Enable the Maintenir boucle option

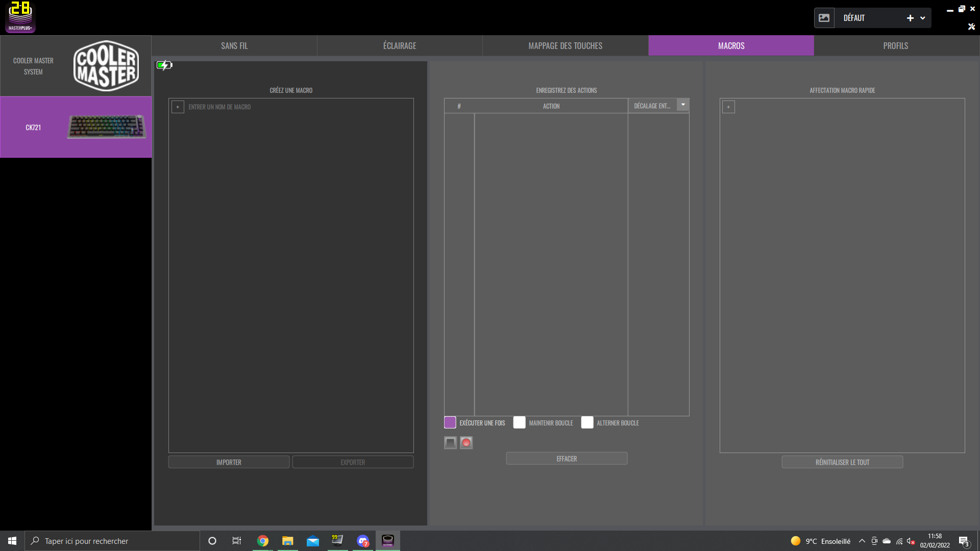click(x=519, y=422)
